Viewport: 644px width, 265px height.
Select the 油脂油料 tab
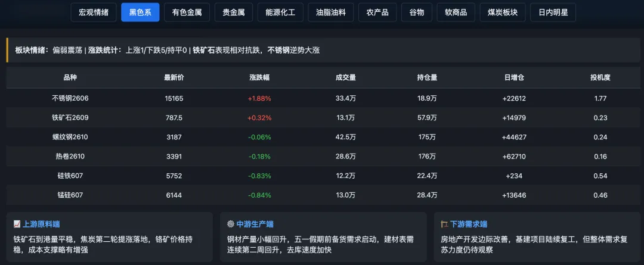tap(331, 13)
